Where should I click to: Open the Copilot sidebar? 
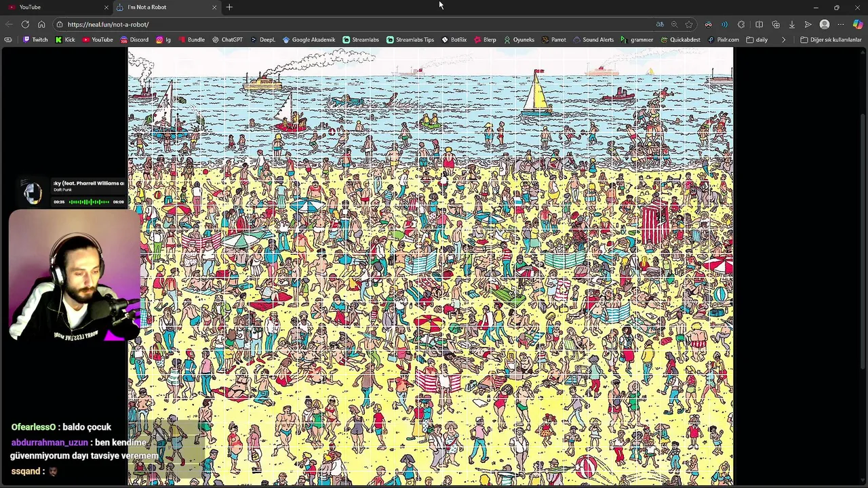858,24
